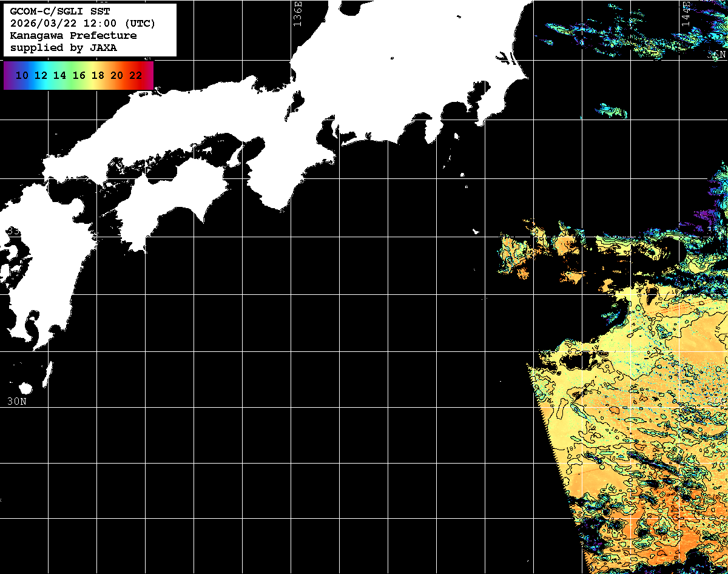
Task: Select the 16 label on the temperature legend
Action: click(79, 76)
